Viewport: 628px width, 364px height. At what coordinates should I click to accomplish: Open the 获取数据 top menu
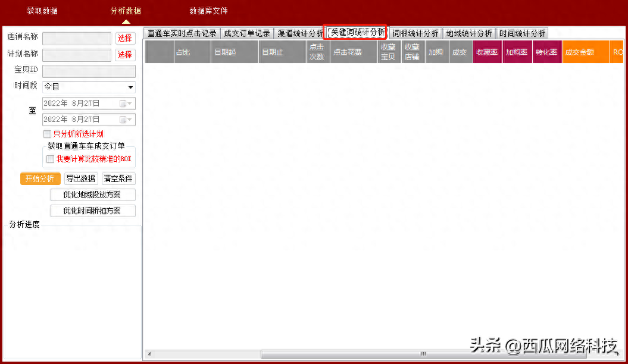(42, 11)
